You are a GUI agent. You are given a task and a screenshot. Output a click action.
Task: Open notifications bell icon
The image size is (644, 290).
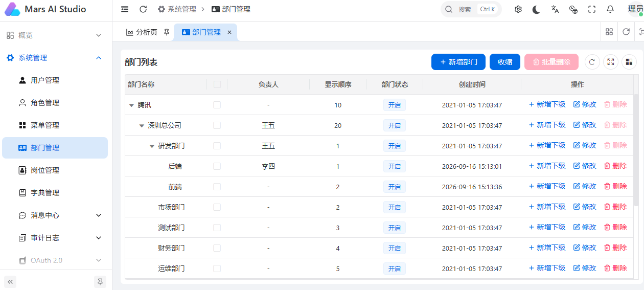610,9
